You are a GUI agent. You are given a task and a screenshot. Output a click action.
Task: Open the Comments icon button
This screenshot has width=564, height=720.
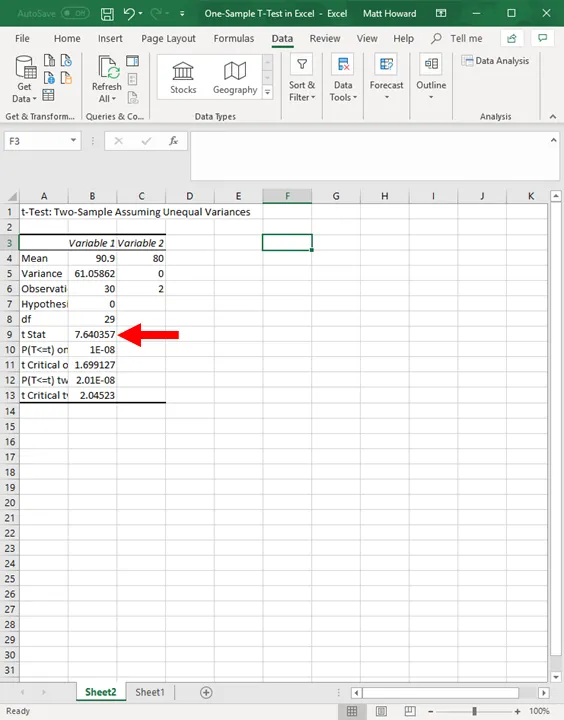pos(542,38)
